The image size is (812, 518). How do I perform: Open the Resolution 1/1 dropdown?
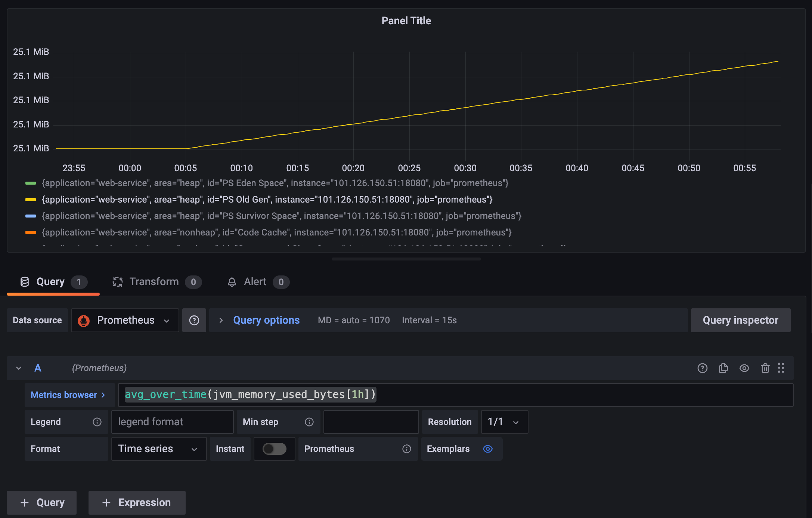tap(504, 422)
